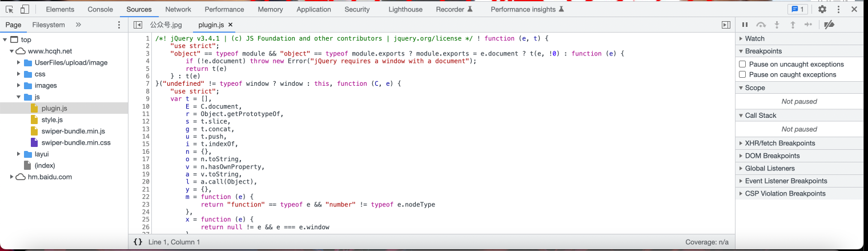Select the Page navigator tab
The width and height of the screenshot is (868, 251).
point(13,25)
